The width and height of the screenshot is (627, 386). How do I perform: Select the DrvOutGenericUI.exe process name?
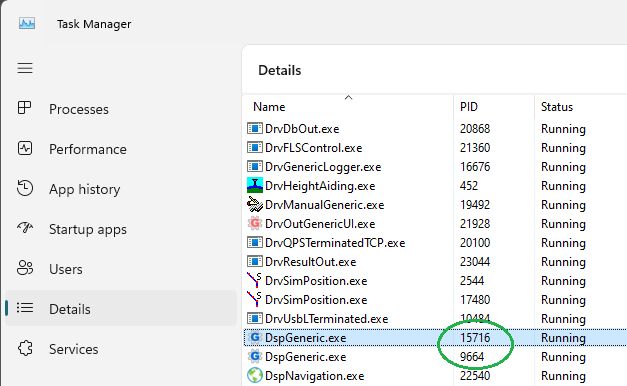(x=320, y=224)
